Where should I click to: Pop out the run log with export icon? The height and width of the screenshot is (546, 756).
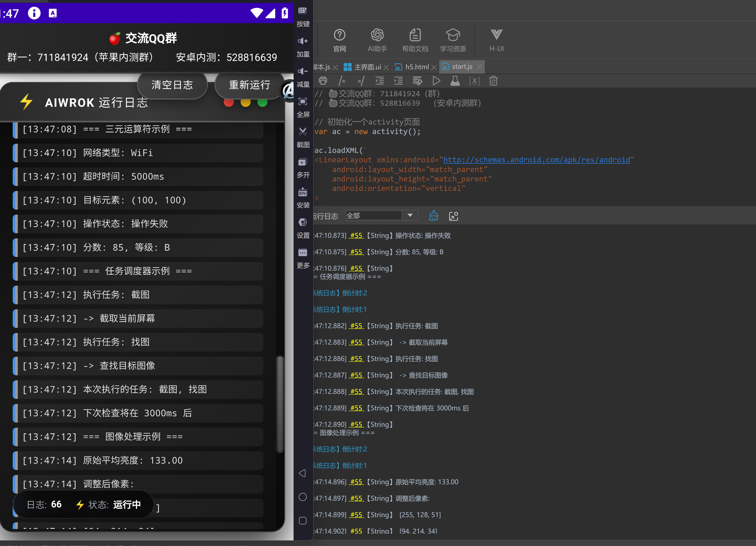click(453, 216)
